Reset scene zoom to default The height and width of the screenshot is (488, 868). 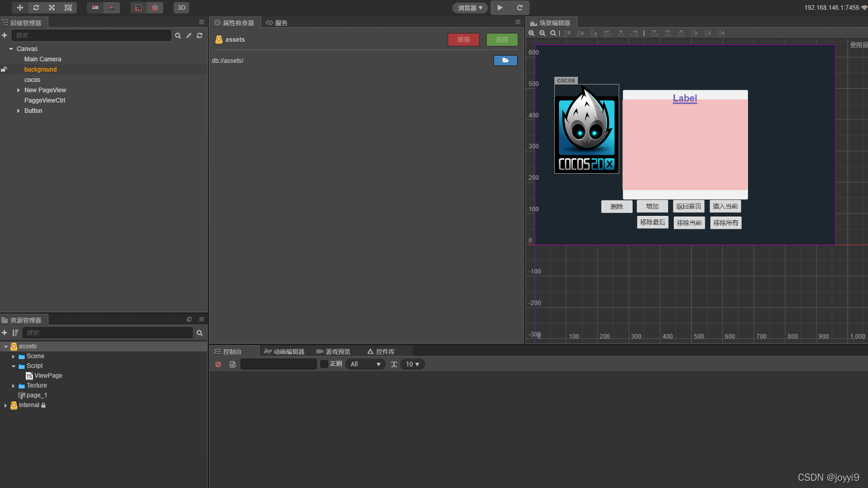(553, 33)
